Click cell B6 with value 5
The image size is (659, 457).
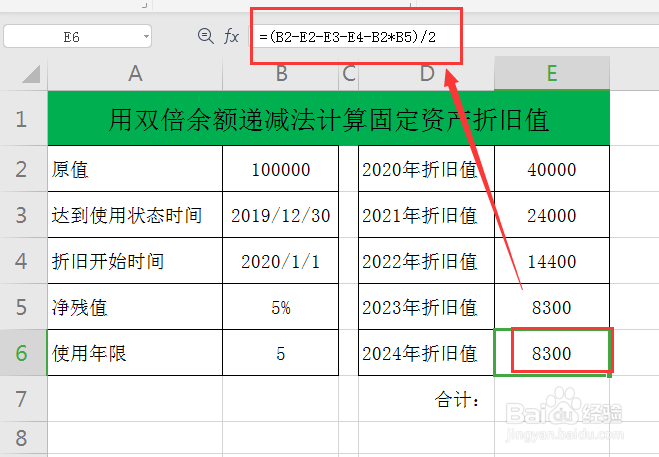click(281, 353)
